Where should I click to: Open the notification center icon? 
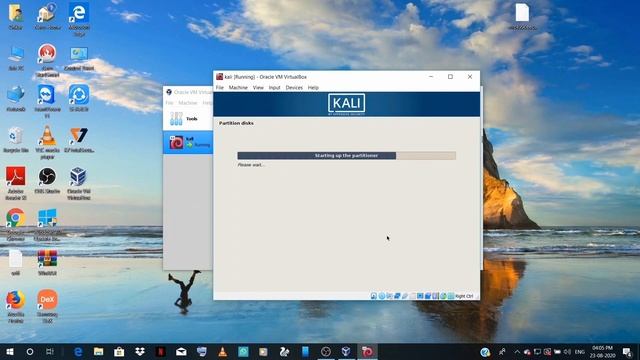[627, 351]
